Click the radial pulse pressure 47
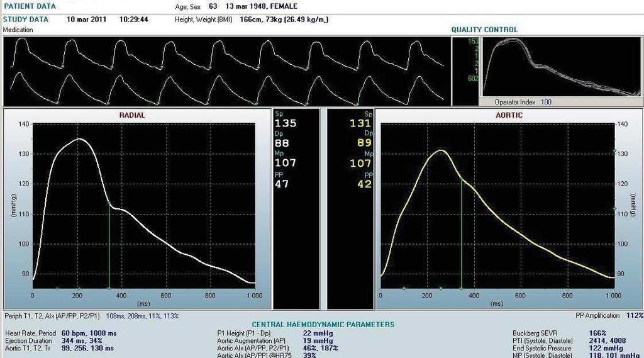Viewport: 644px width, 358px height. [282, 184]
